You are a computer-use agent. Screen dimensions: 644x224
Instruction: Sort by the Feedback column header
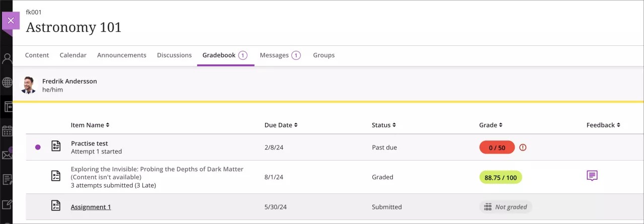click(603, 125)
